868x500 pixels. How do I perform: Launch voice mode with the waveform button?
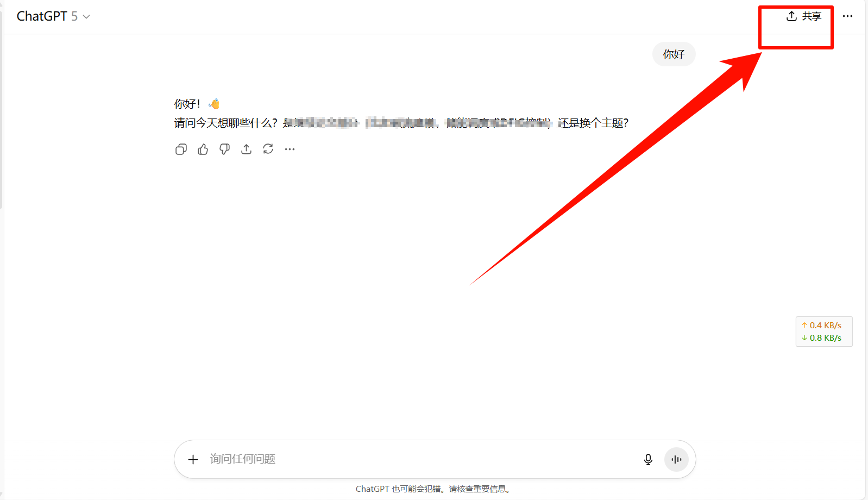coord(676,460)
